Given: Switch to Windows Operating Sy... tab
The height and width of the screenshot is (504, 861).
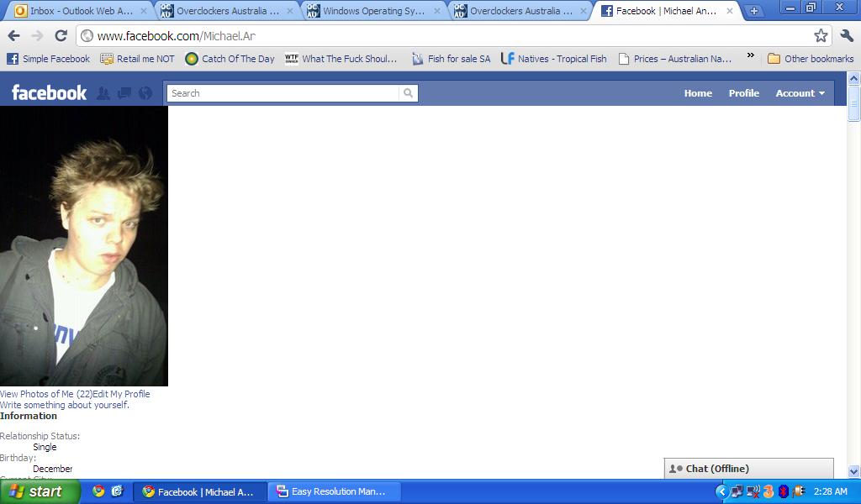Looking at the screenshot, I should [x=373, y=11].
